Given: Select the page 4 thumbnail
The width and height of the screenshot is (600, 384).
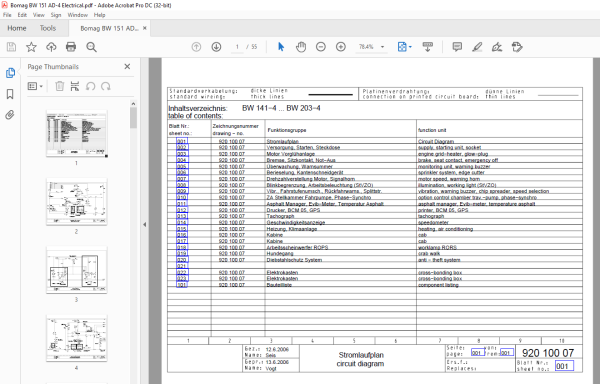Looking at the screenshot, I should point(77,338).
